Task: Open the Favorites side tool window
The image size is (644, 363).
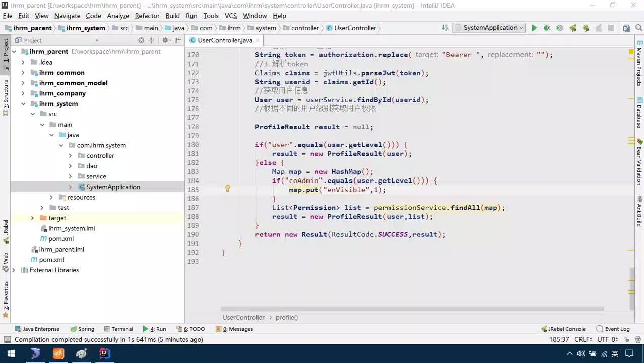Action: tap(6, 300)
